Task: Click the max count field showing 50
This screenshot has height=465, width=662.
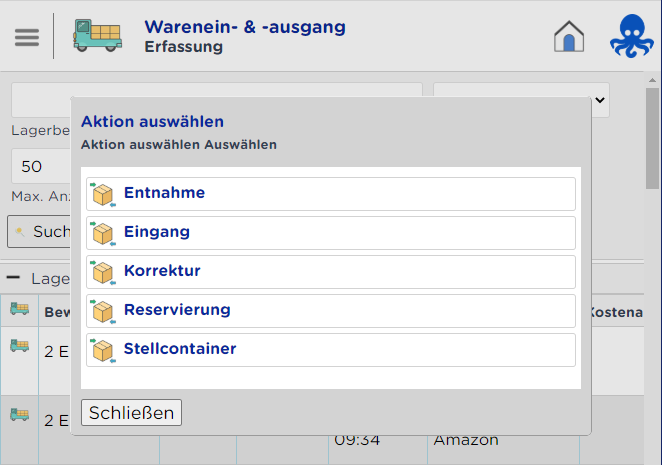Action: tap(40, 167)
